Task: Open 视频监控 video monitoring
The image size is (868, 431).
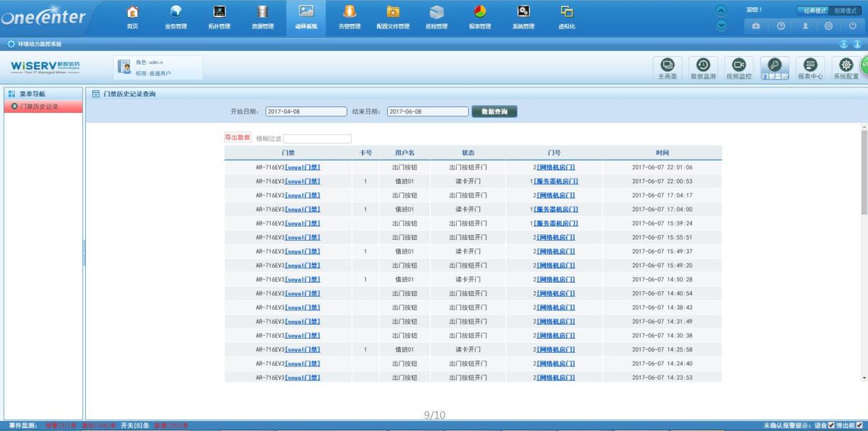Action: click(738, 67)
